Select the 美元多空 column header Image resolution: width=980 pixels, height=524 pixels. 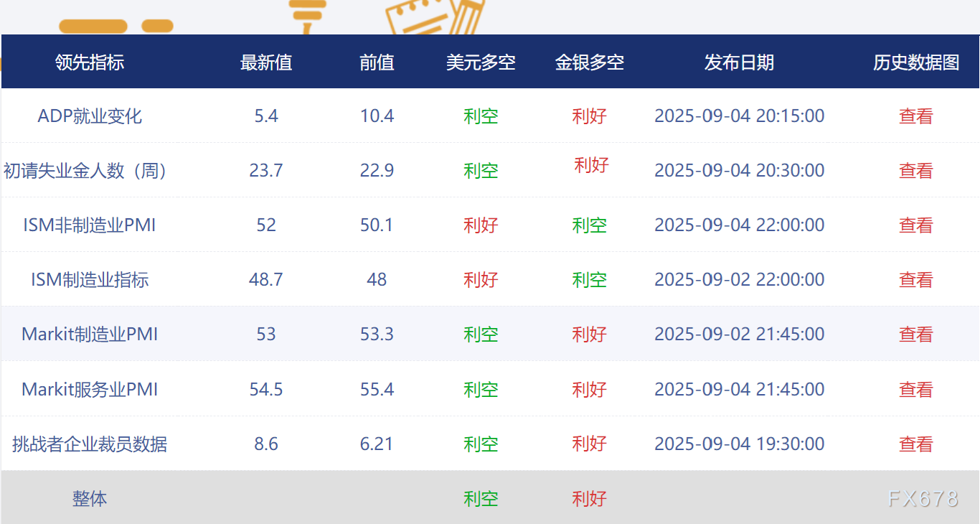[x=481, y=62]
